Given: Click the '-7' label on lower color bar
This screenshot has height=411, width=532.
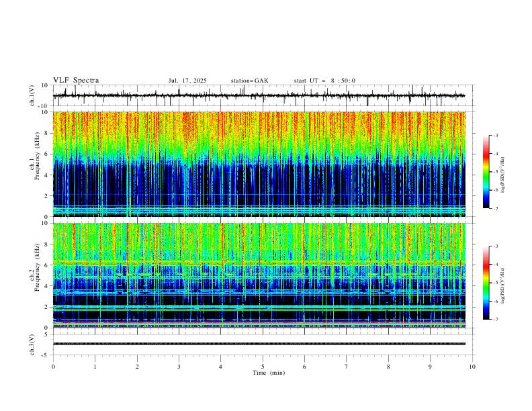Looking at the screenshot, I should 496,320.
